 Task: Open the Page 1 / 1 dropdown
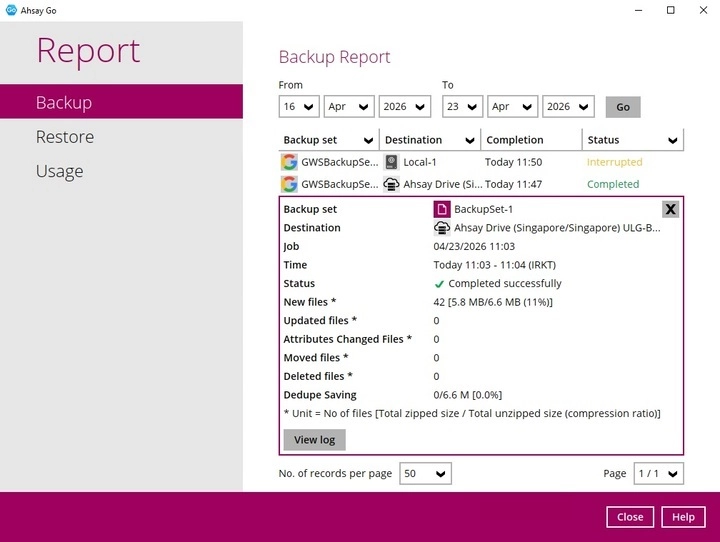point(658,474)
